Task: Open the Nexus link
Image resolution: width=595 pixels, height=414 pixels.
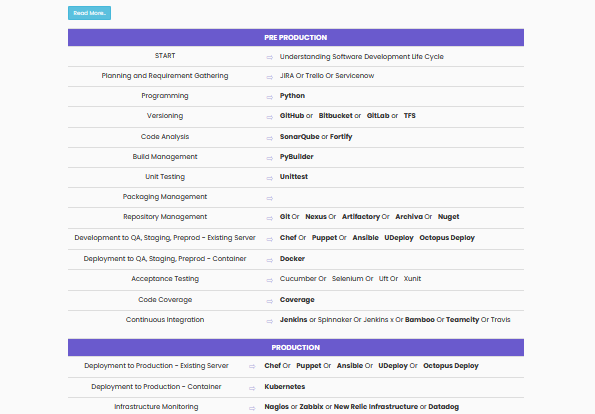Action: pos(316,217)
